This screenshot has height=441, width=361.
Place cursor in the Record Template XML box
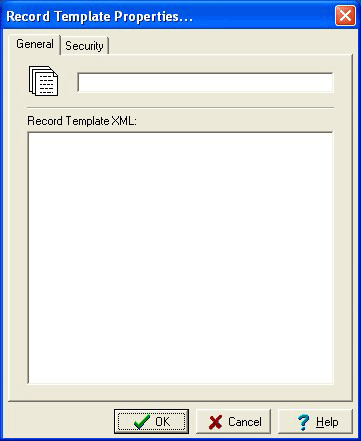click(180, 258)
